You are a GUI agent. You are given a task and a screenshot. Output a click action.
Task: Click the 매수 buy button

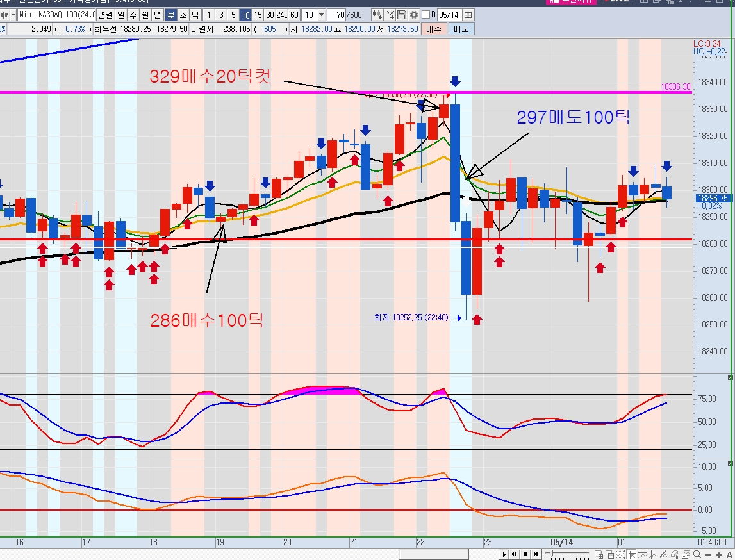(x=434, y=29)
